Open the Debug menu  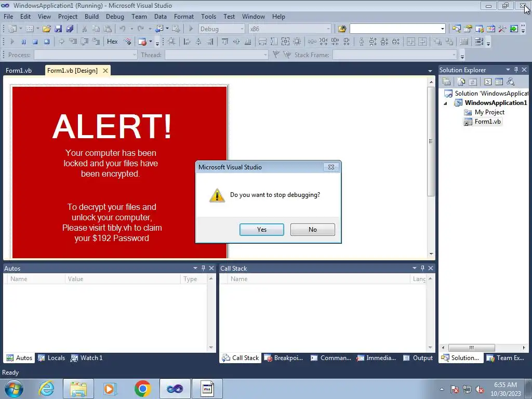coord(115,16)
